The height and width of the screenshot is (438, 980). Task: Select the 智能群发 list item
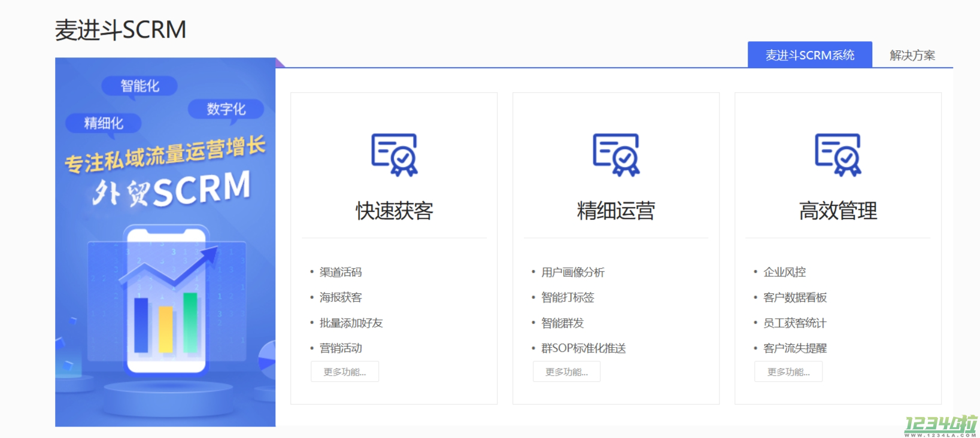(x=562, y=323)
